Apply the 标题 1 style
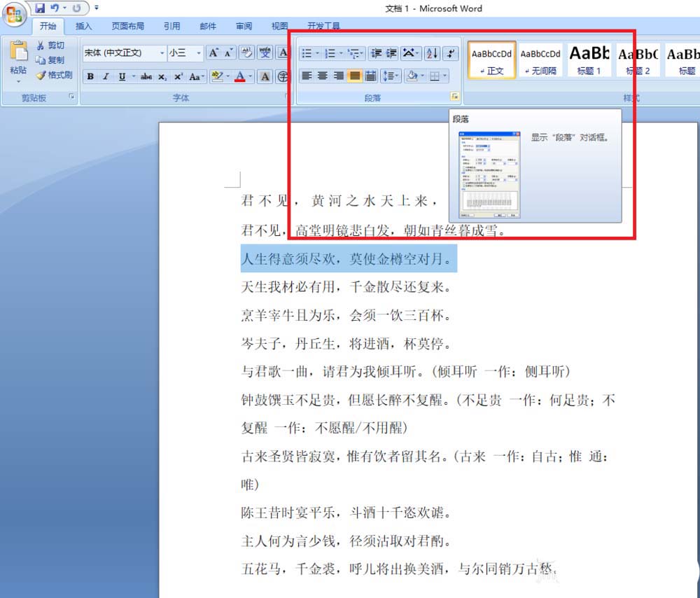This screenshot has height=598, width=700. pos(589,60)
